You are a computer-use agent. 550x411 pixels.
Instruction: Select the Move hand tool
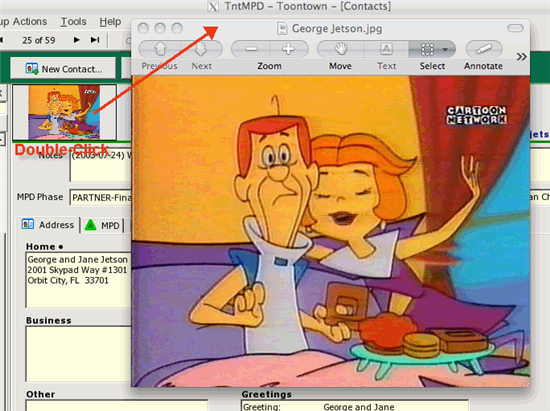tap(340, 49)
